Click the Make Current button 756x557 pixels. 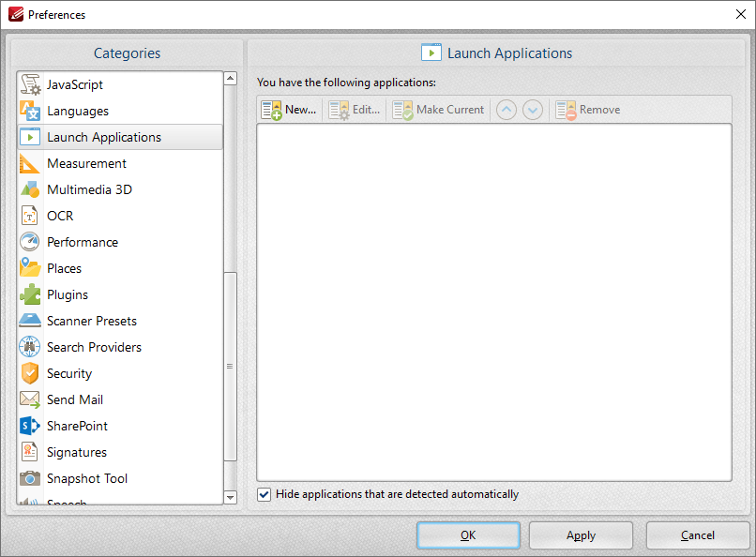pyautogui.click(x=438, y=110)
